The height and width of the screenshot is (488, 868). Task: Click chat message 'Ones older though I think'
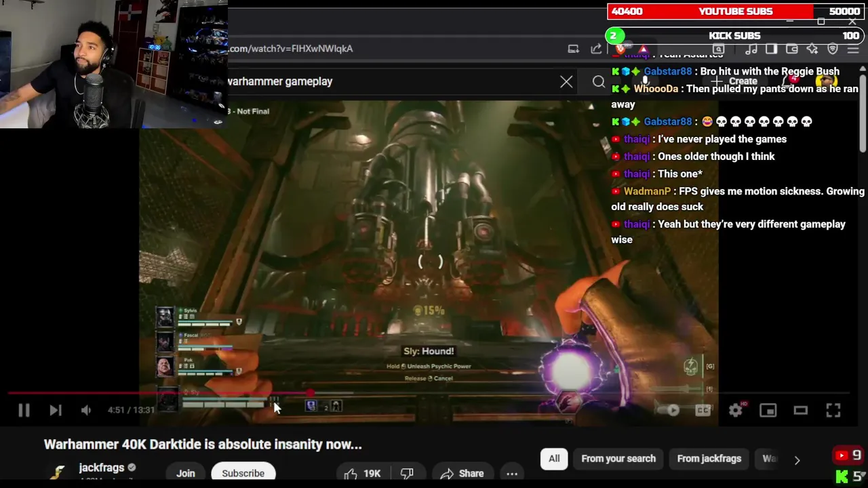coord(716,157)
